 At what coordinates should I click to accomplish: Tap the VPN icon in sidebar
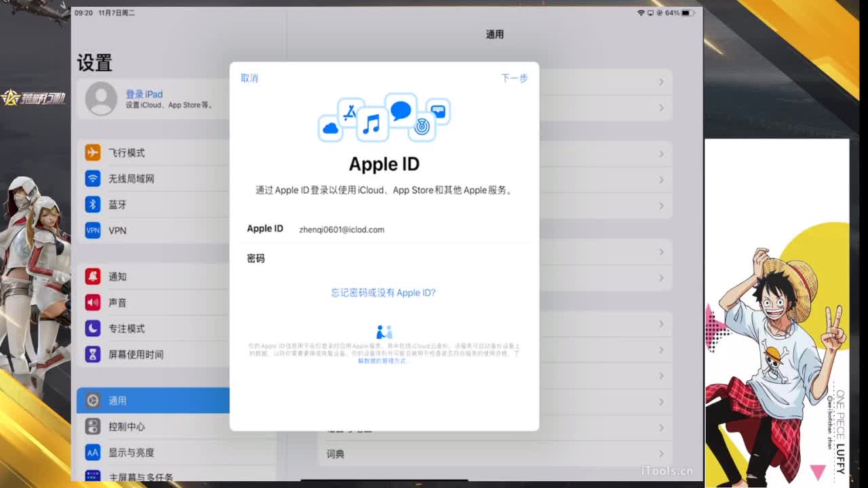tap(93, 230)
